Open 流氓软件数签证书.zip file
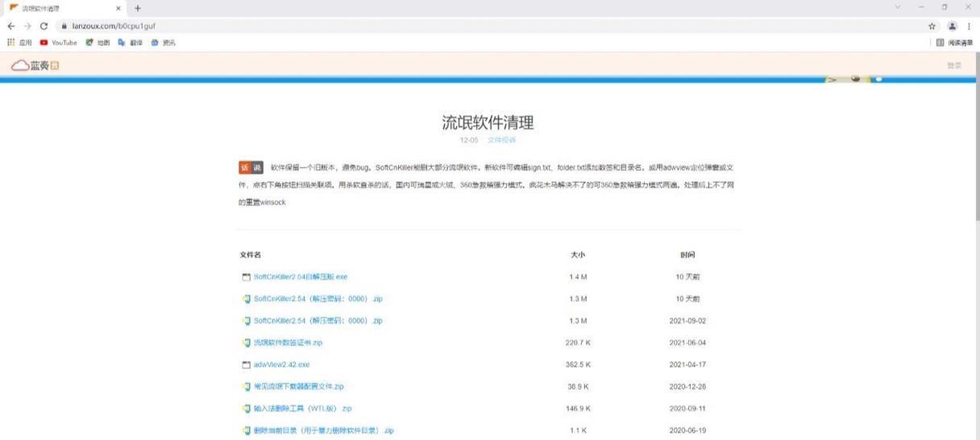This screenshot has height=440, width=980. [x=288, y=342]
